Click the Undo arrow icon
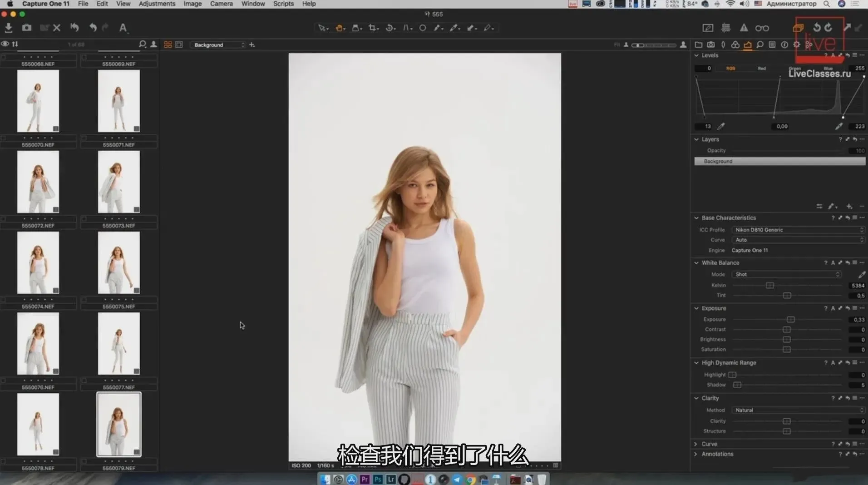This screenshot has width=868, height=485. (93, 28)
